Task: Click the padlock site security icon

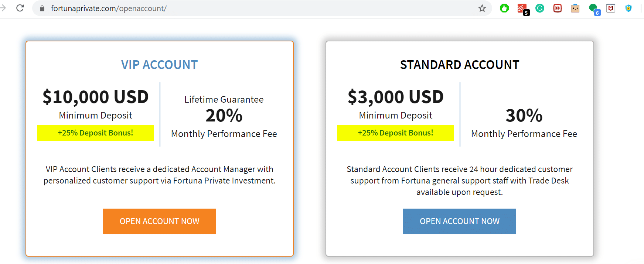Action: (42, 8)
